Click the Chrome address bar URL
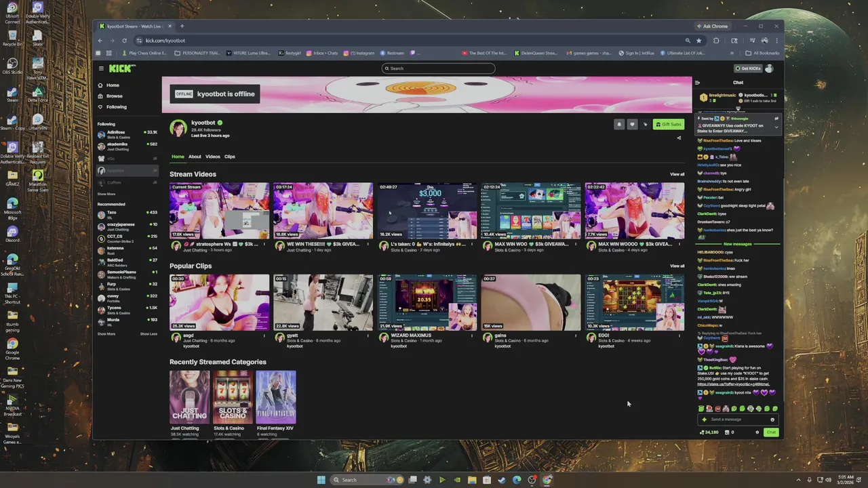 165,41
